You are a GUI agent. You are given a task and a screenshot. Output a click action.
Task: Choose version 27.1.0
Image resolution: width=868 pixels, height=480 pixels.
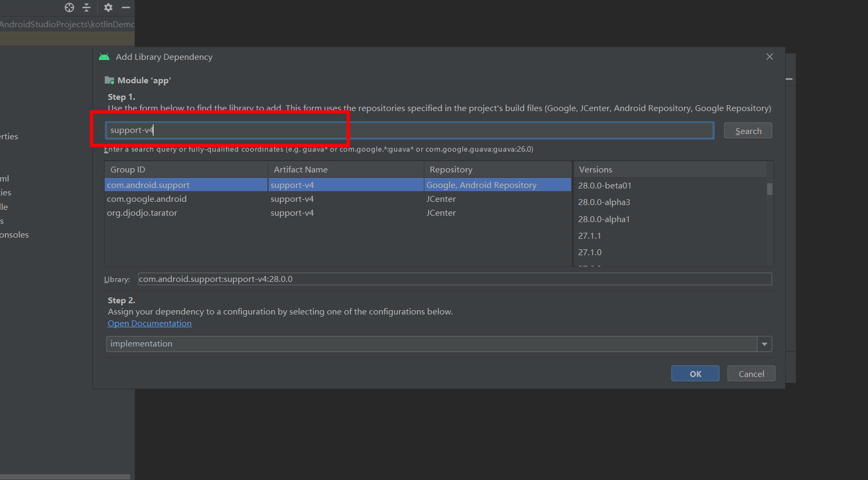click(589, 252)
